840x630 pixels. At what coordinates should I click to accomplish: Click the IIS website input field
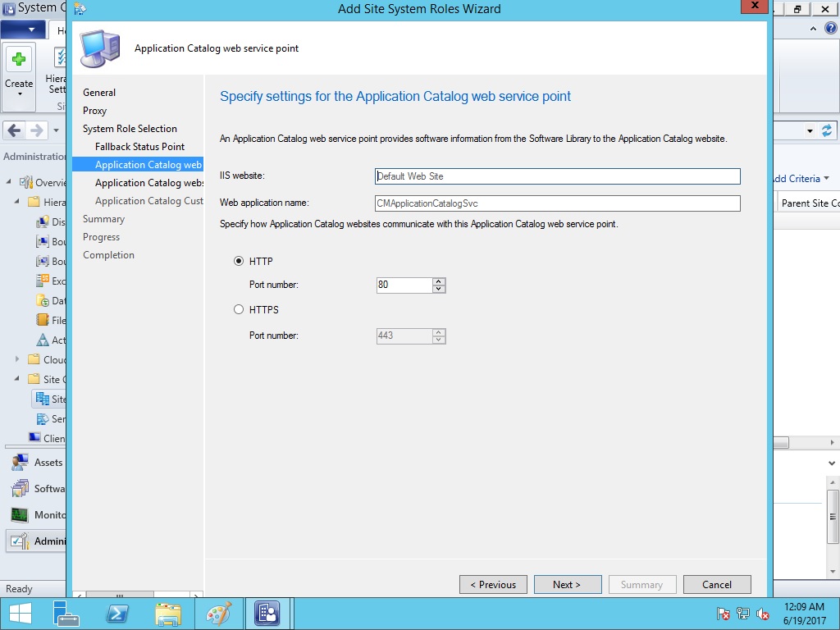point(557,176)
